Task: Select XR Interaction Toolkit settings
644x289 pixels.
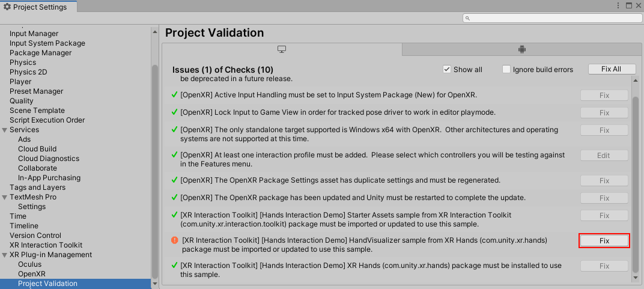Action: point(46,245)
